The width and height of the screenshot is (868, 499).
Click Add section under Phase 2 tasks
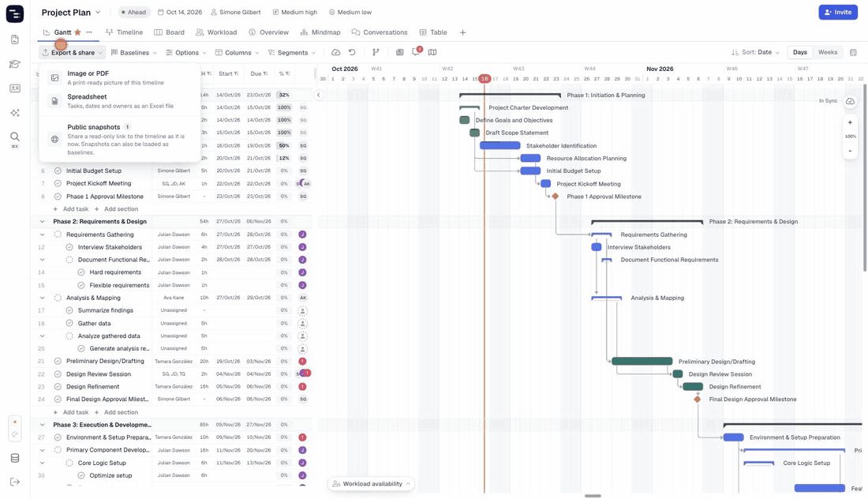click(x=116, y=413)
